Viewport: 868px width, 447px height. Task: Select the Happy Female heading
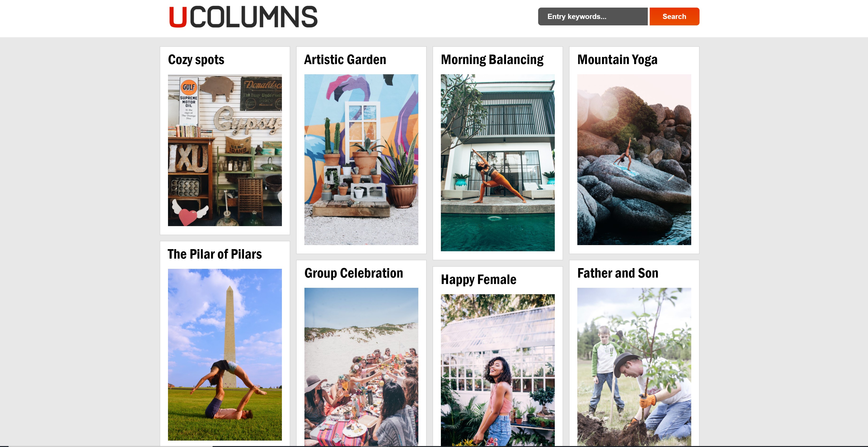pos(478,279)
